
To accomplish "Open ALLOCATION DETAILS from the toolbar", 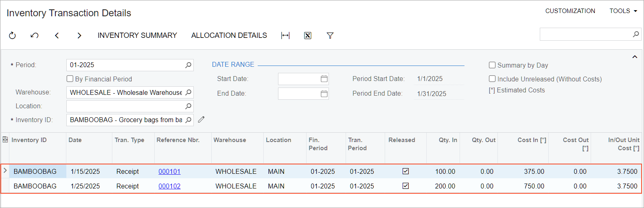I will (229, 35).
